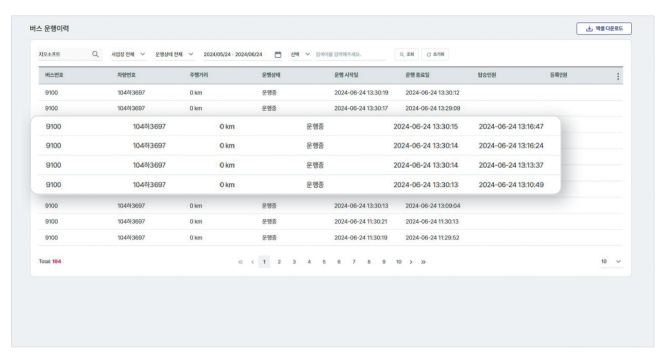Click the Total 194 count label
667x360 pixels.
(x=50, y=261)
